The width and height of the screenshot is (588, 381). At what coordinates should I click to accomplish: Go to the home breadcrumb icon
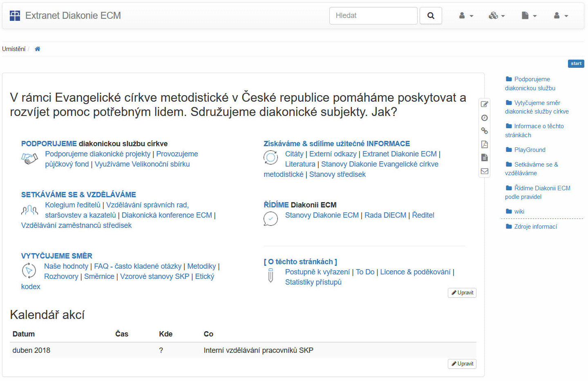38,49
